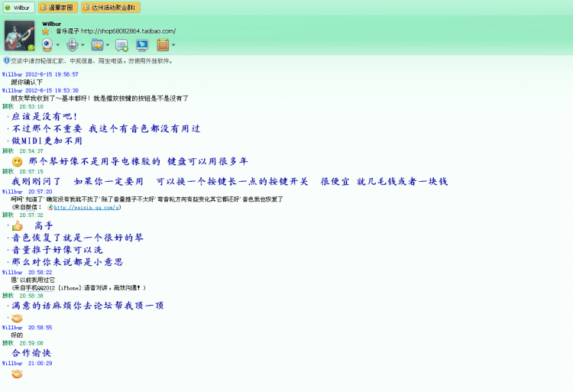Click the reply 好的 at 20:58:55

[x=17, y=335]
